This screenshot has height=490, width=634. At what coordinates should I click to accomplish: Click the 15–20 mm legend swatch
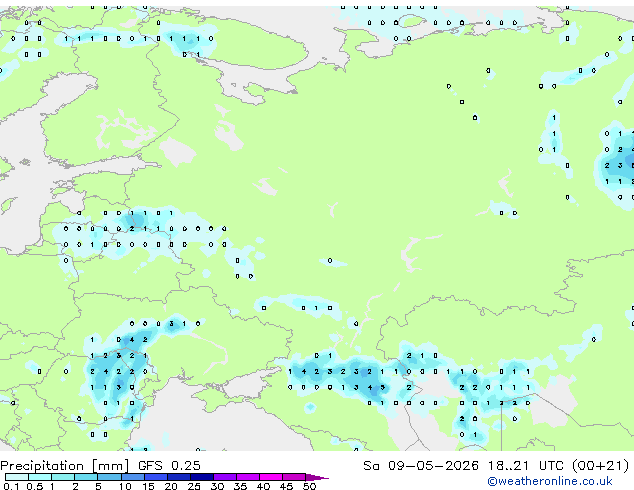coord(156,477)
